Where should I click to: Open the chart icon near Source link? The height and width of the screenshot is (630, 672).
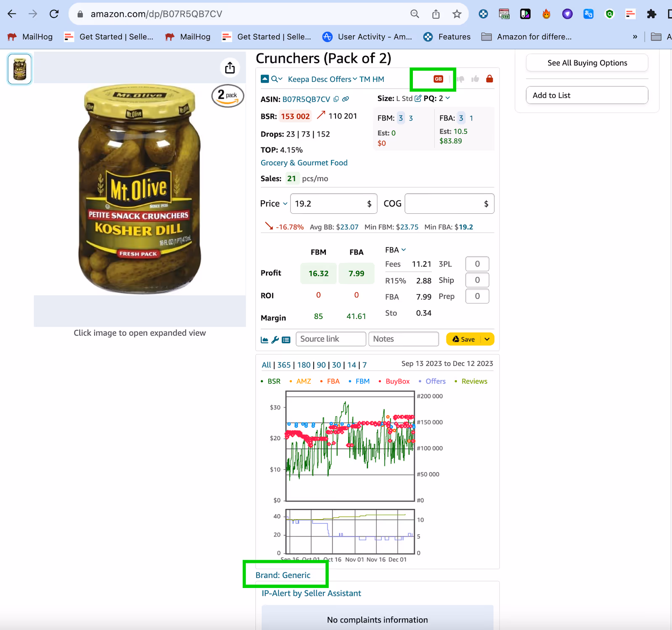(265, 340)
